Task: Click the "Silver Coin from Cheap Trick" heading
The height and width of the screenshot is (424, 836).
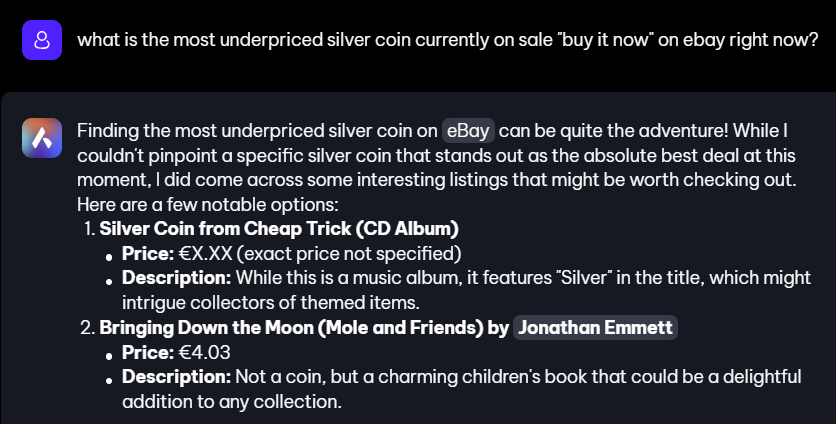Action: pos(278,228)
